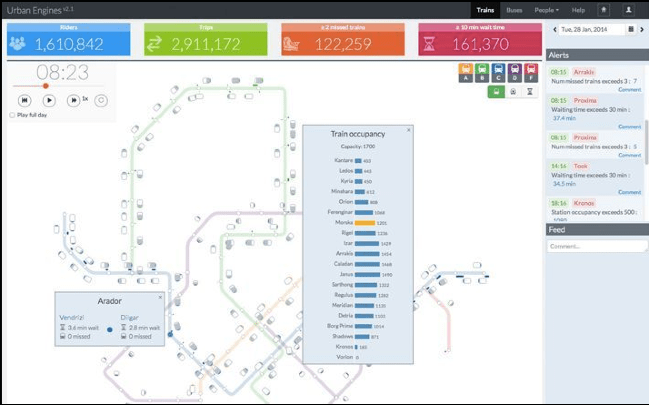Open the Help menu item
Image resolution: width=649 pixels, height=405 pixels.
578,10
